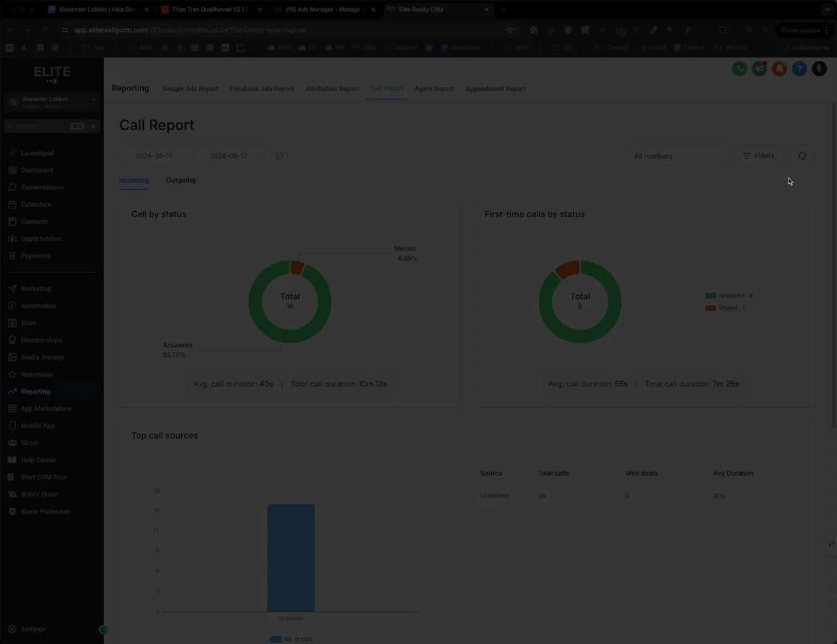Open the All numbers dropdown
This screenshot has height=644, width=837.
679,156
